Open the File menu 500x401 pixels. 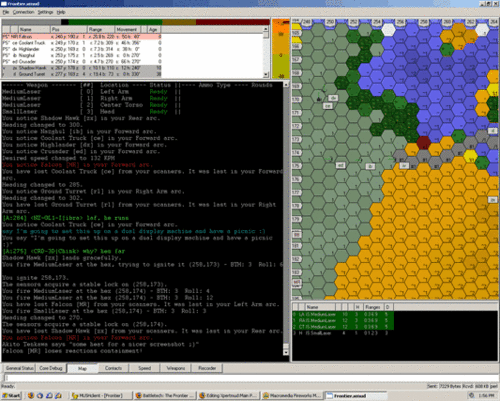point(6,12)
